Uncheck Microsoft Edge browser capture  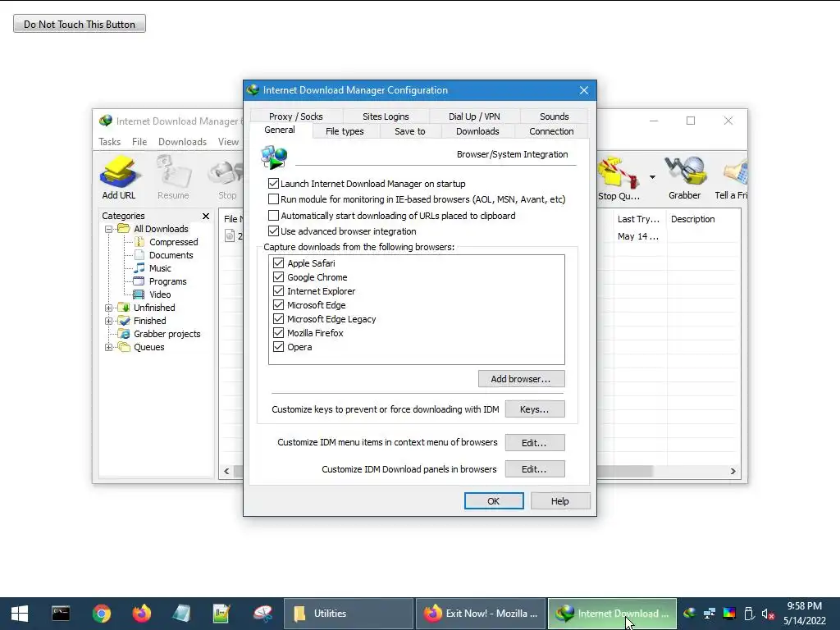click(278, 305)
